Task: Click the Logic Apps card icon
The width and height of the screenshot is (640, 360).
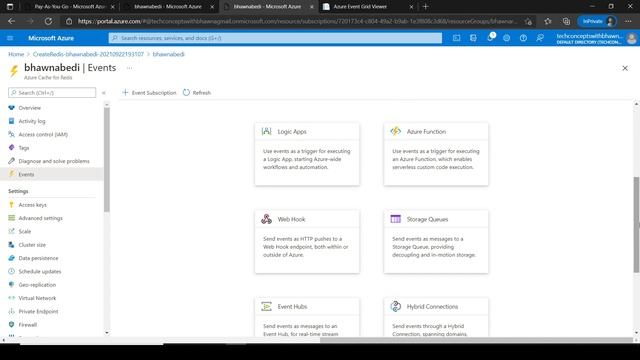Action: point(267,131)
